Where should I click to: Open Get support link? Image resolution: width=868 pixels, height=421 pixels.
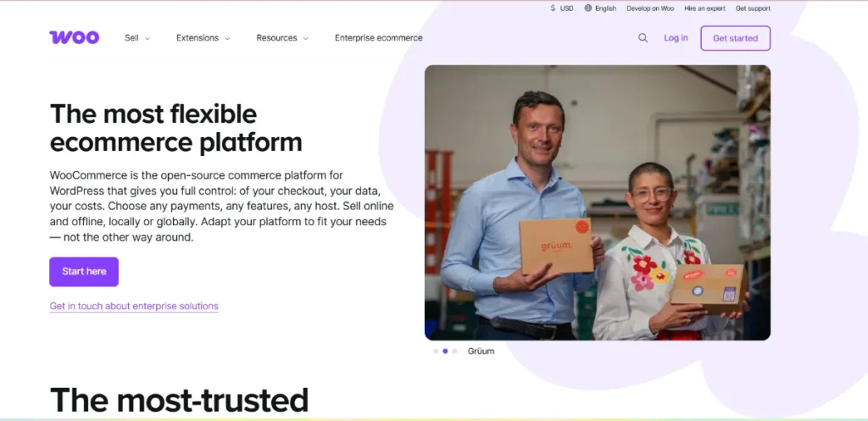click(x=753, y=8)
